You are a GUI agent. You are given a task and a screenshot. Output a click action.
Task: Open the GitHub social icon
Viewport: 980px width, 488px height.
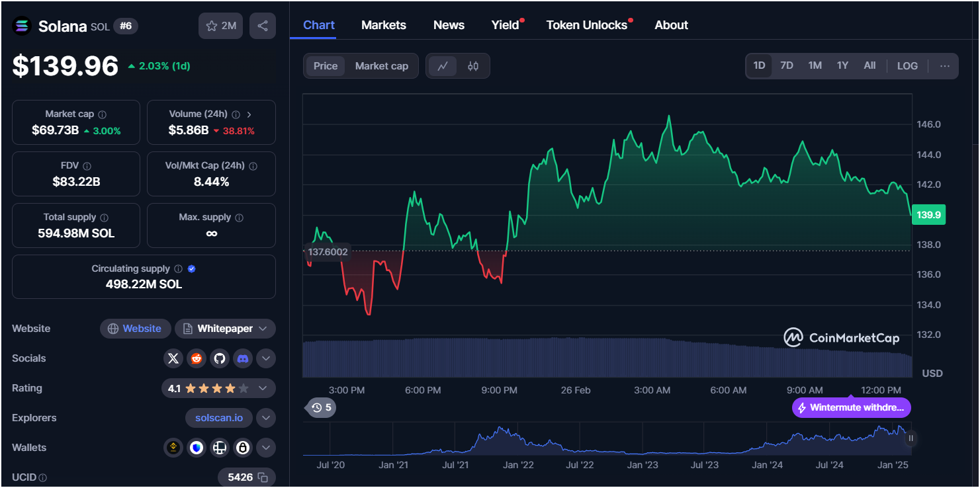tap(220, 358)
